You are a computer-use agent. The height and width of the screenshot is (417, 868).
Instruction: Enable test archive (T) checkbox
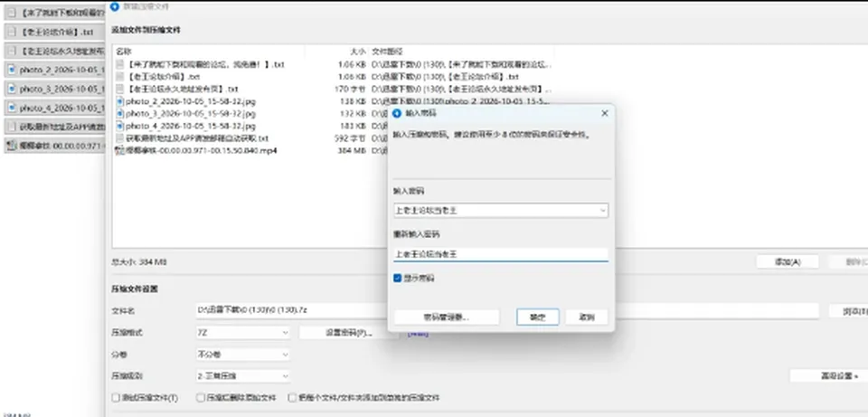(x=116, y=398)
